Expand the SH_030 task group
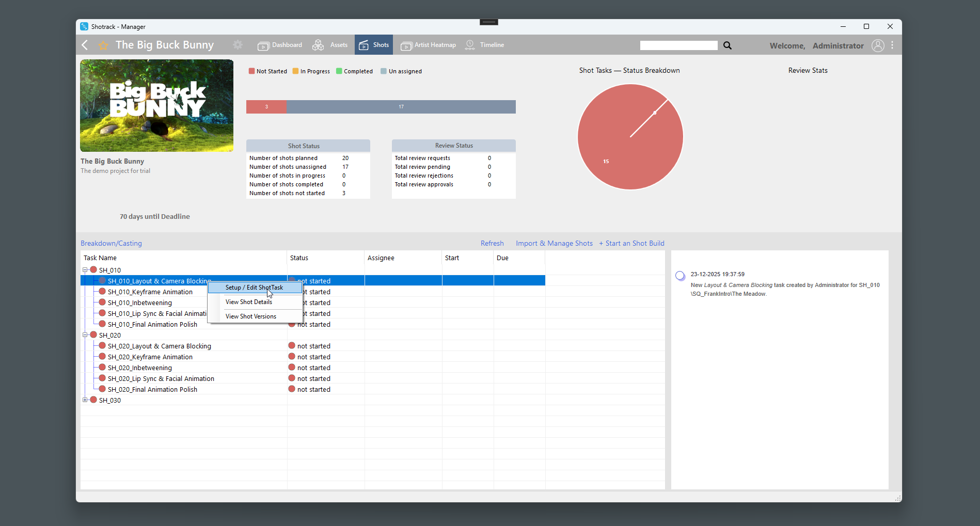 click(x=85, y=400)
